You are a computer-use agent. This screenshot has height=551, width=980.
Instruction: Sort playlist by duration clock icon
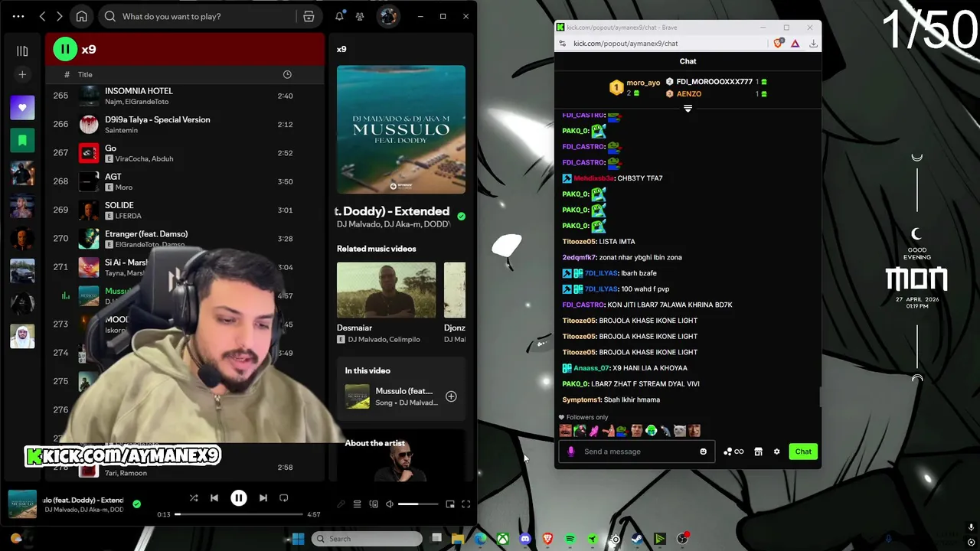pyautogui.click(x=287, y=74)
